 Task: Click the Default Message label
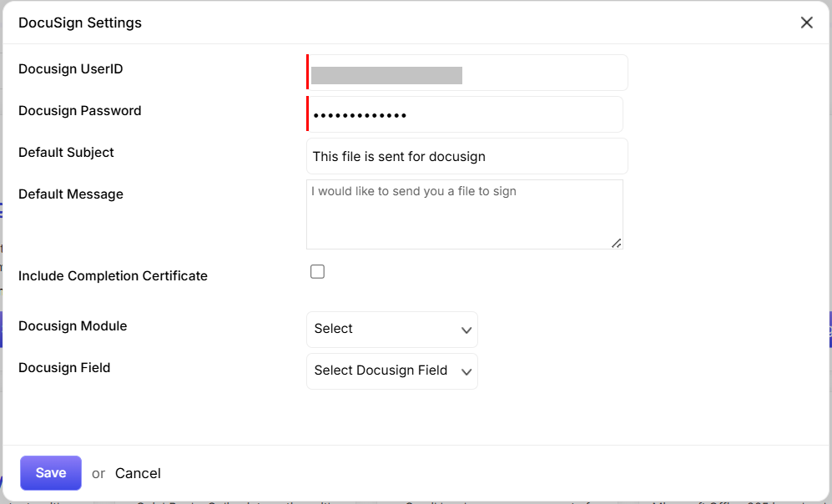click(x=71, y=194)
